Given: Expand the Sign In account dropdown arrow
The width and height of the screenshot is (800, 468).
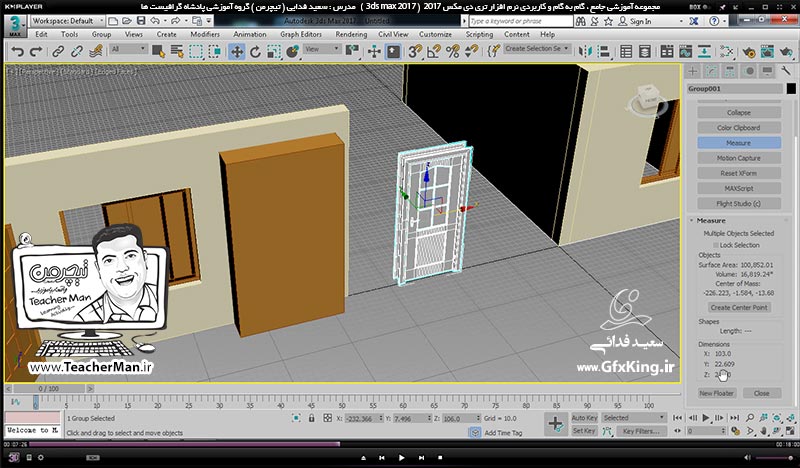Looking at the screenshot, I should [x=681, y=21].
